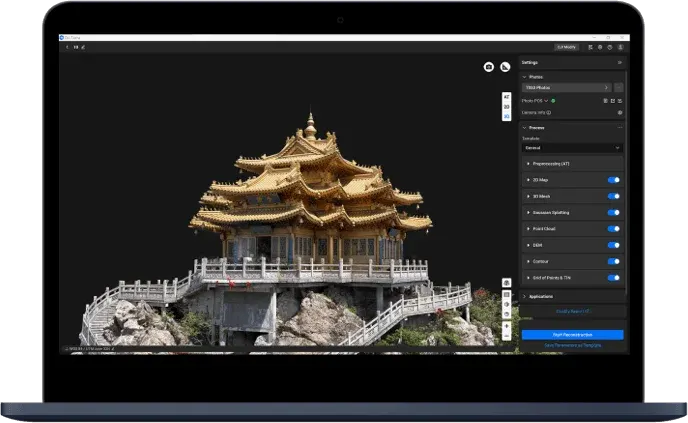Open the Template dropdown set to General
Image resolution: width=688 pixels, height=423 pixels.
click(572, 148)
